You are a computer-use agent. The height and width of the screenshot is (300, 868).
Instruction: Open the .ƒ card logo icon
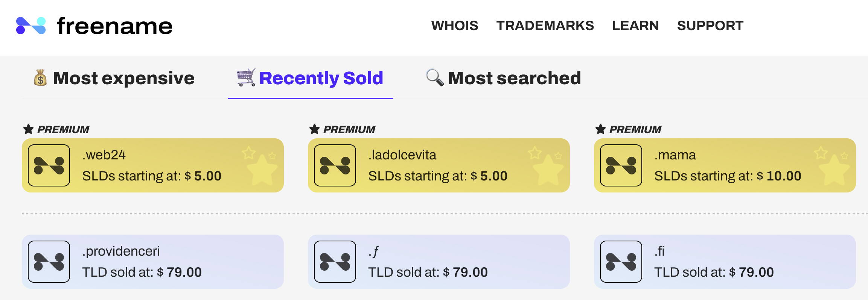tap(335, 262)
